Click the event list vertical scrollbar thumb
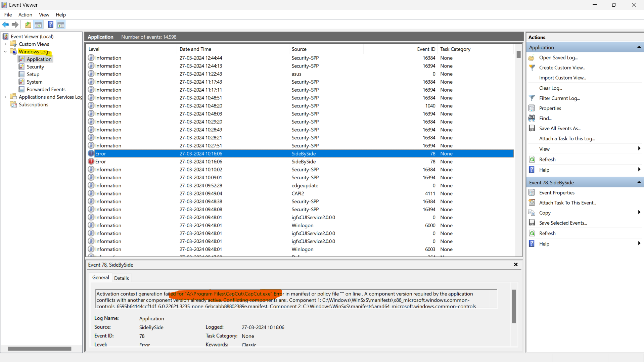This screenshot has width=644, height=362. (x=518, y=54)
